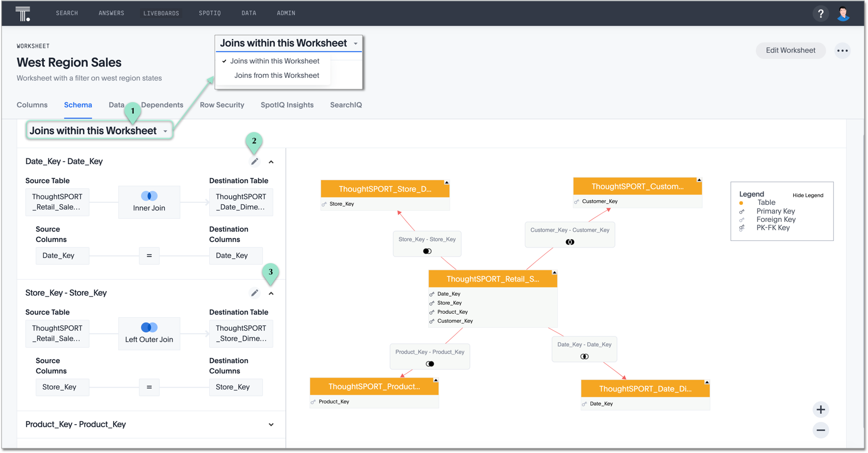Select Joins from this Worksheet option
868x453 pixels.
[276, 75]
